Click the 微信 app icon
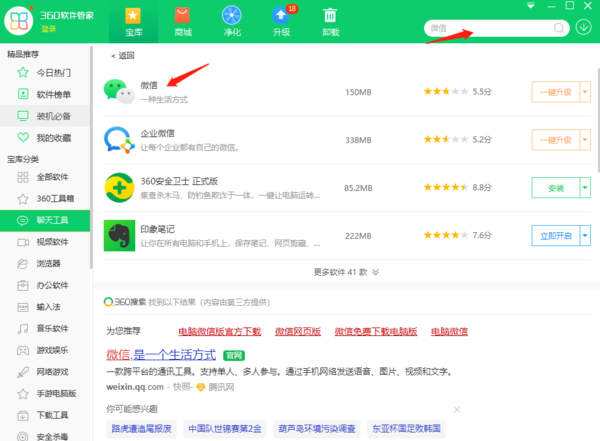Screen dimensions: 600x441 (x=119, y=92)
